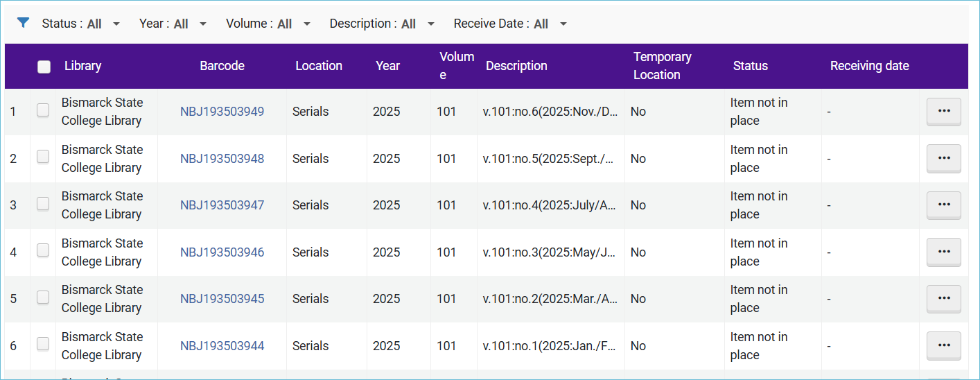Select description v.101:no.1(2025:Jan./F... cell
This screenshot has width=980, height=380.
point(550,346)
